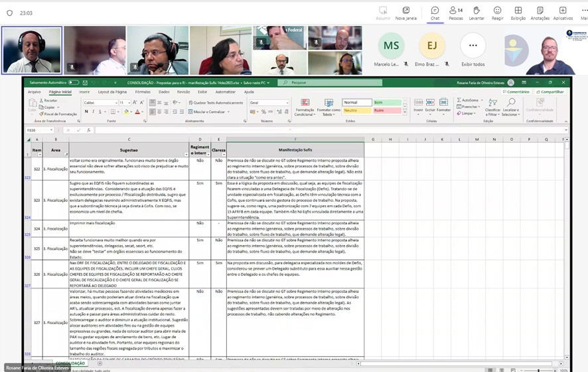The width and height of the screenshot is (588, 372).
Task: Open Localizar e Selecionar tool
Action: click(x=511, y=107)
